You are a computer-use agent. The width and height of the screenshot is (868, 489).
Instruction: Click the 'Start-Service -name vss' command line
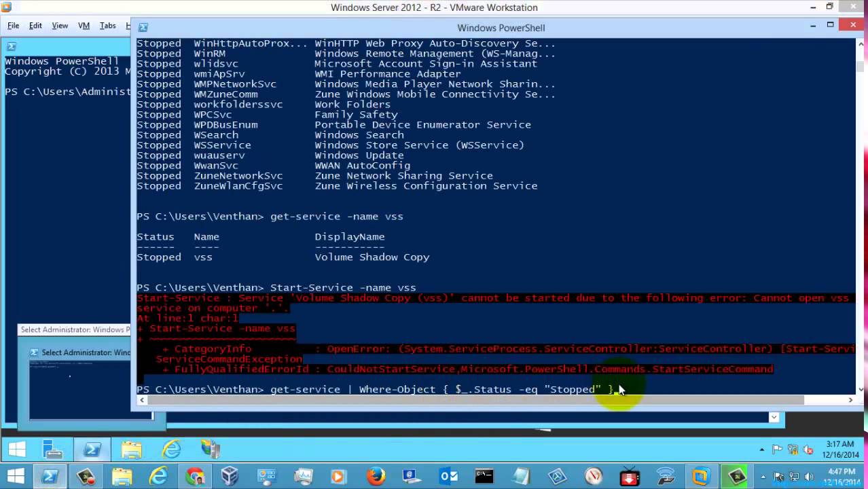pyautogui.click(x=343, y=288)
